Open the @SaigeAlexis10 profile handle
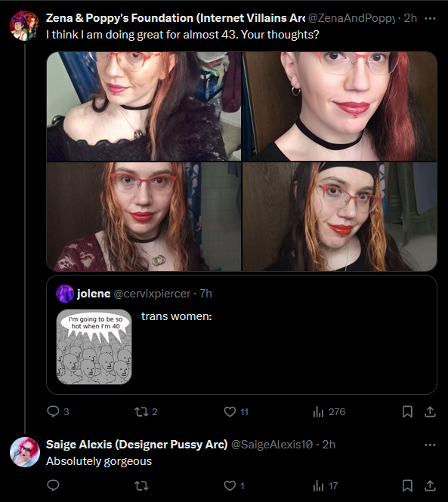448x502 pixels. 272,445
